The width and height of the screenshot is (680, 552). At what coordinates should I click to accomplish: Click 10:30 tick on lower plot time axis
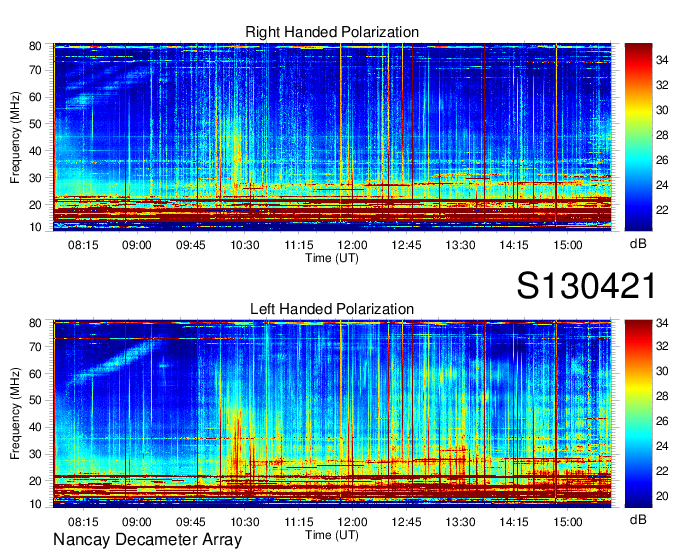[x=245, y=522]
